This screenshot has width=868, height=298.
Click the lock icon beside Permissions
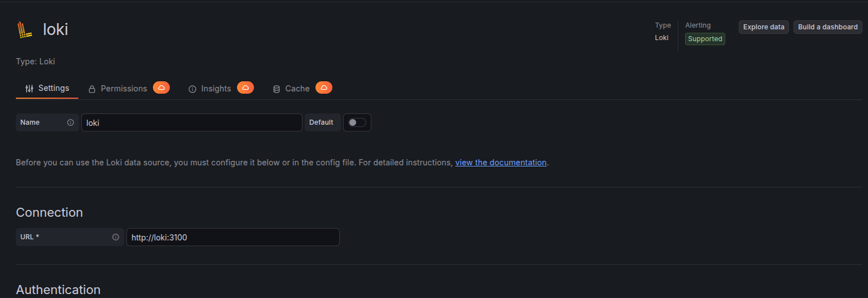tap(92, 89)
